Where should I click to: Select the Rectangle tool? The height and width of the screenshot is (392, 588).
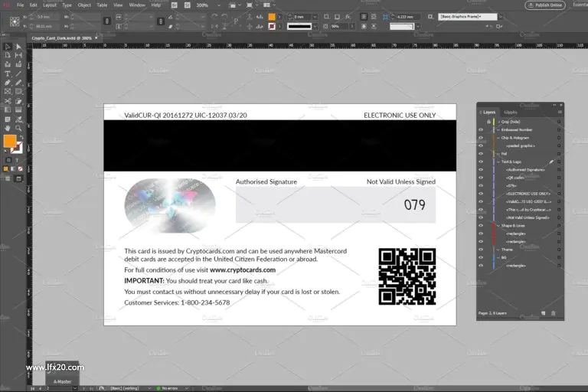(x=18, y=92)
